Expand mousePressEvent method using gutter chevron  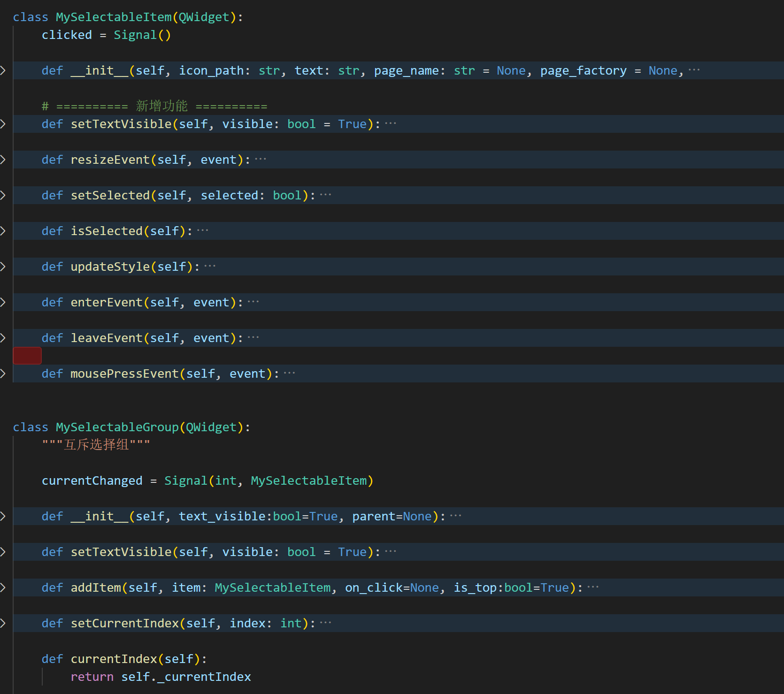coord(3,374)
